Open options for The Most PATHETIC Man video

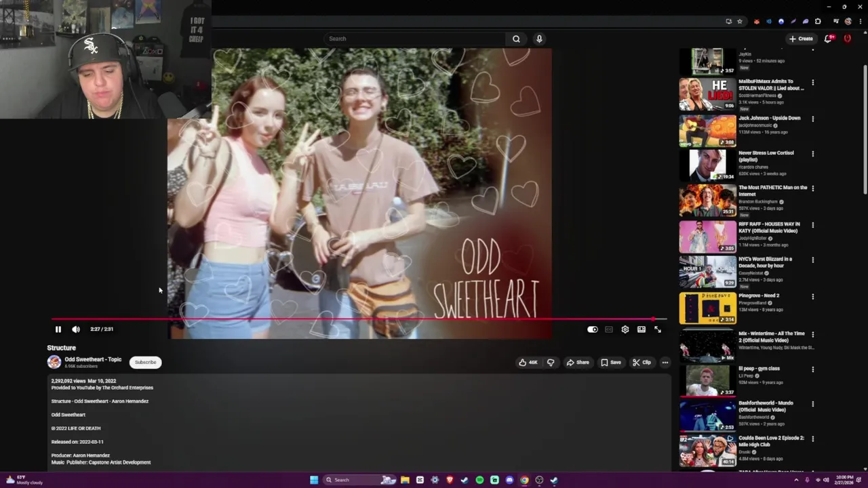coord(812,188)
